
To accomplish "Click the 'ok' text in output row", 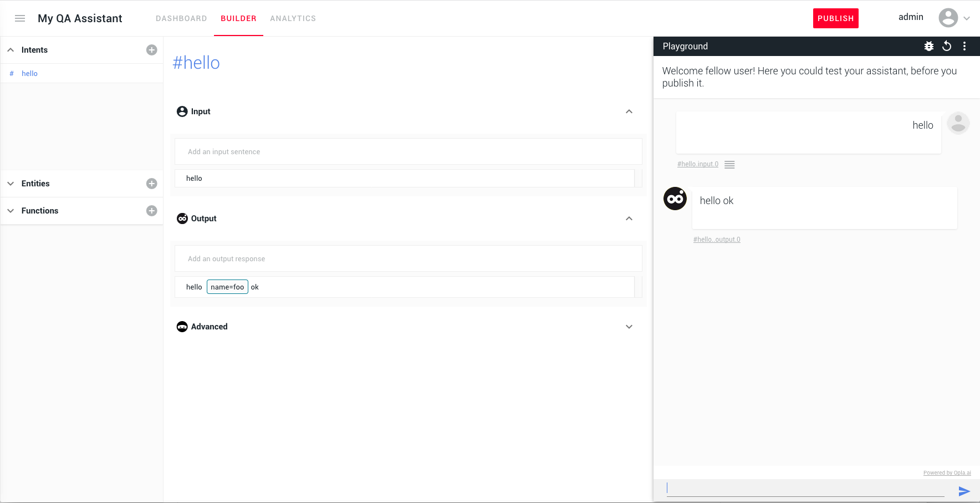I will 254,287.
